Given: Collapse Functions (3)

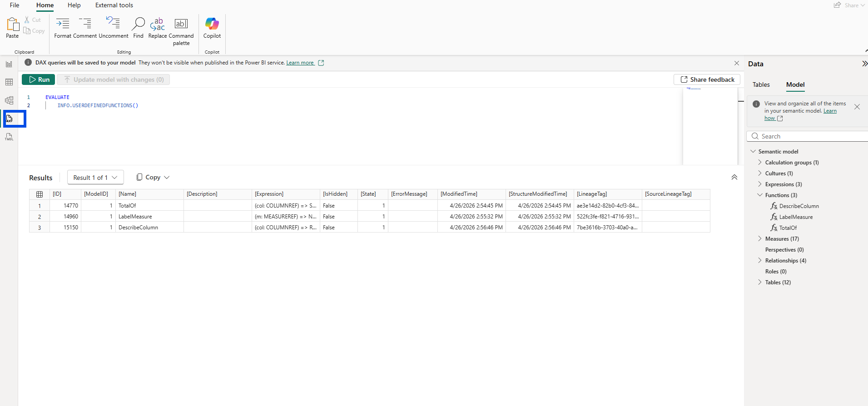Looking at the screenshot, I should pyautogui.click(x=760, y=195).
